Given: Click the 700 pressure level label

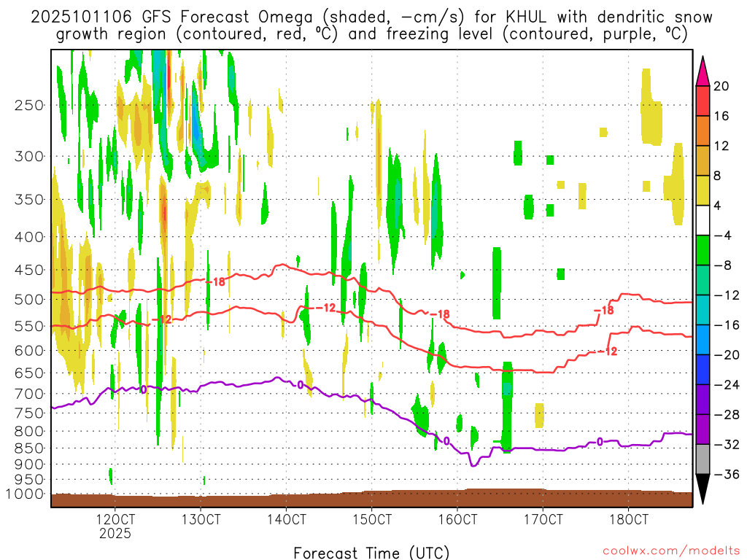Looking at the screenshot, I should (29, 394).
